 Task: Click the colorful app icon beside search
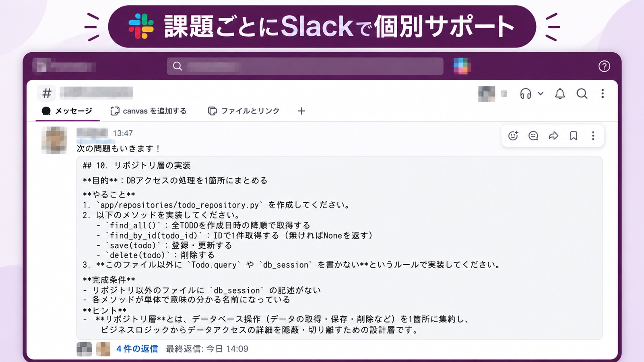coord(462,66)
